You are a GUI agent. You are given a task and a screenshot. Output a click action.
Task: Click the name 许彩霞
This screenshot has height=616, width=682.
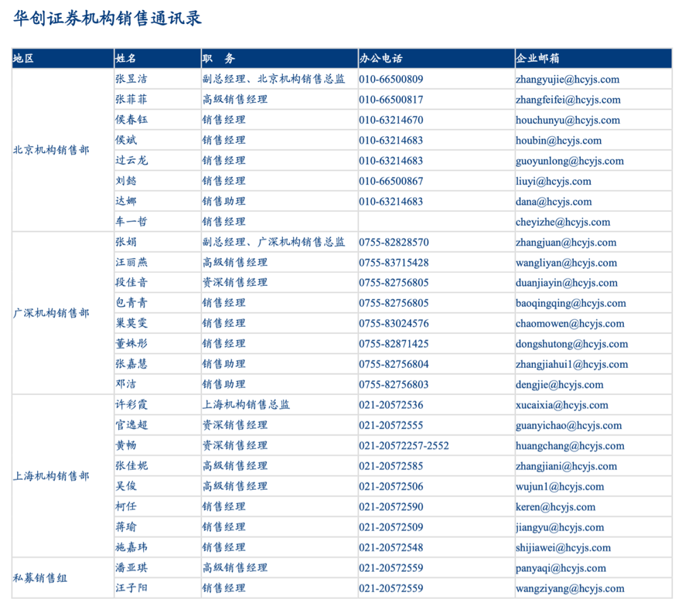[x=131, y=405]
